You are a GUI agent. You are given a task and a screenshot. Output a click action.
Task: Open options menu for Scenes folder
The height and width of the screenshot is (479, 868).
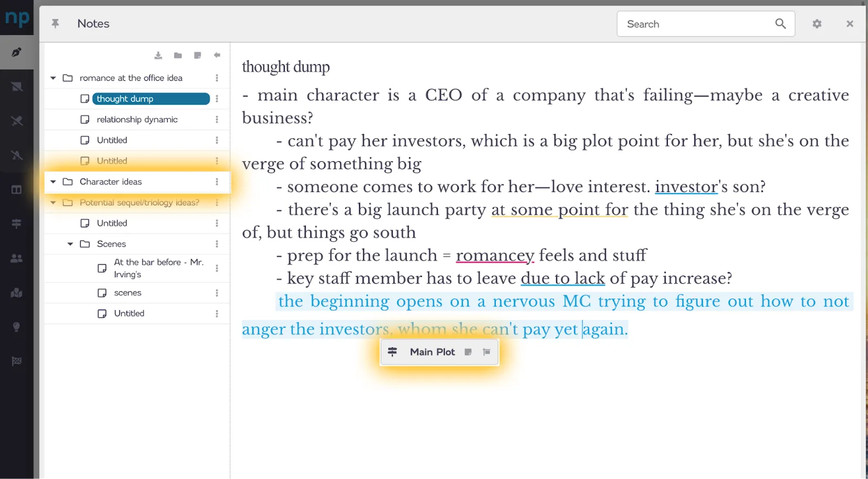(217, 244)
